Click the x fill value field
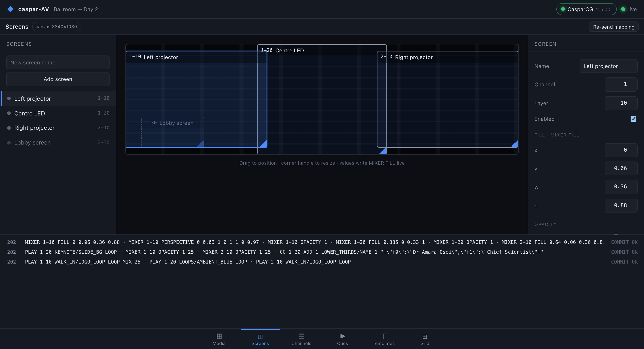The image size is (644, 349). coord(621,150)
